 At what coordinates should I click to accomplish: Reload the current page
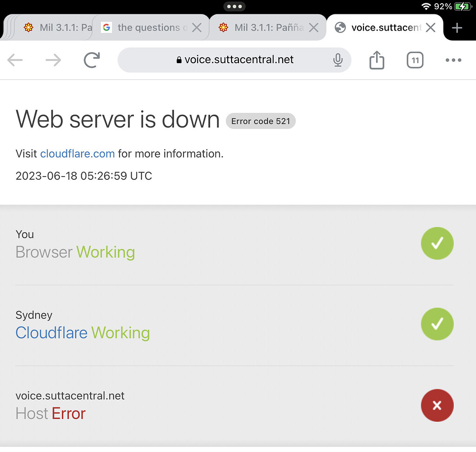click(91, 60)
